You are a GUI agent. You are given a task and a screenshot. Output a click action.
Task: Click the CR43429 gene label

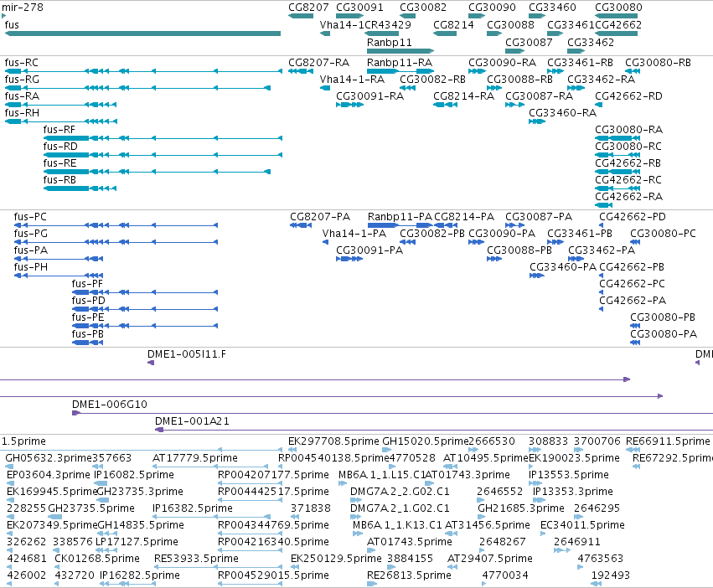point(388,24)
